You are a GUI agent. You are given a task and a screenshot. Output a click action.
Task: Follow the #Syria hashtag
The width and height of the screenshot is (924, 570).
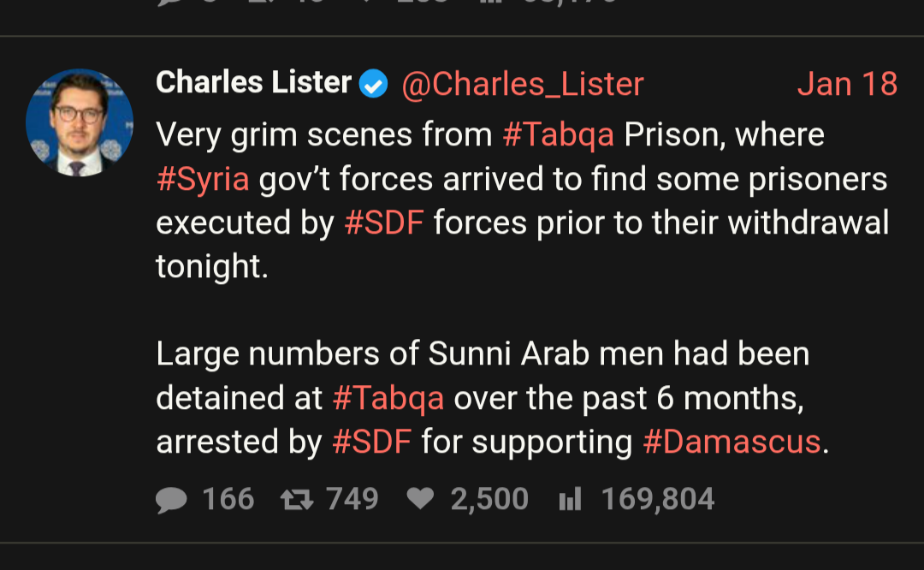click(x=203, y=180)
